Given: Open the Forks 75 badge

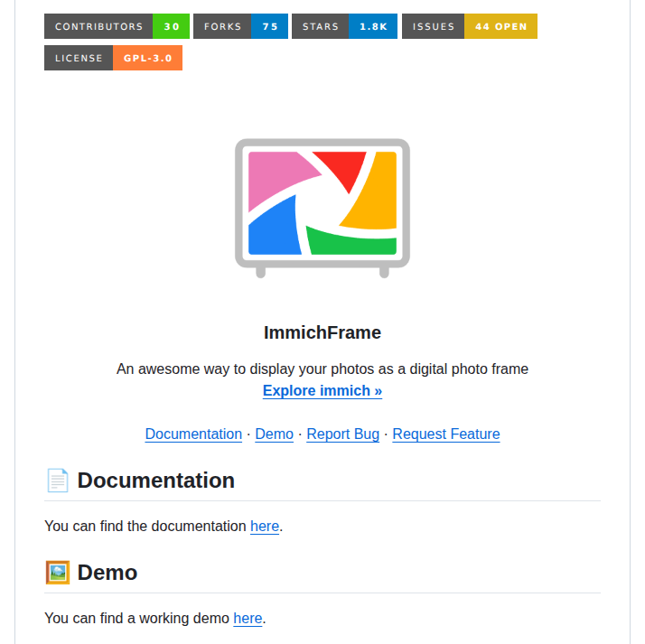Looking at the screenshot, I should [x=240, y=26].
